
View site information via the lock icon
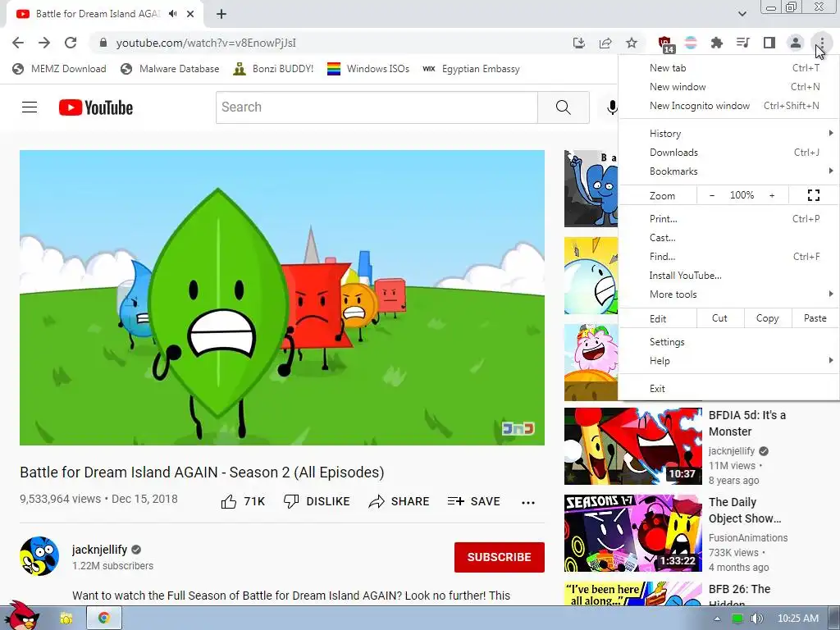[103, 43]
